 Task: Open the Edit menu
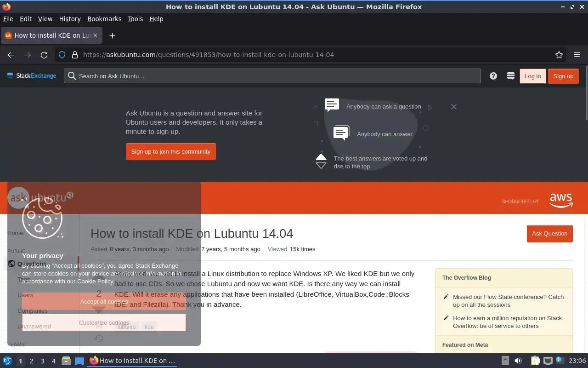(26, 19)
